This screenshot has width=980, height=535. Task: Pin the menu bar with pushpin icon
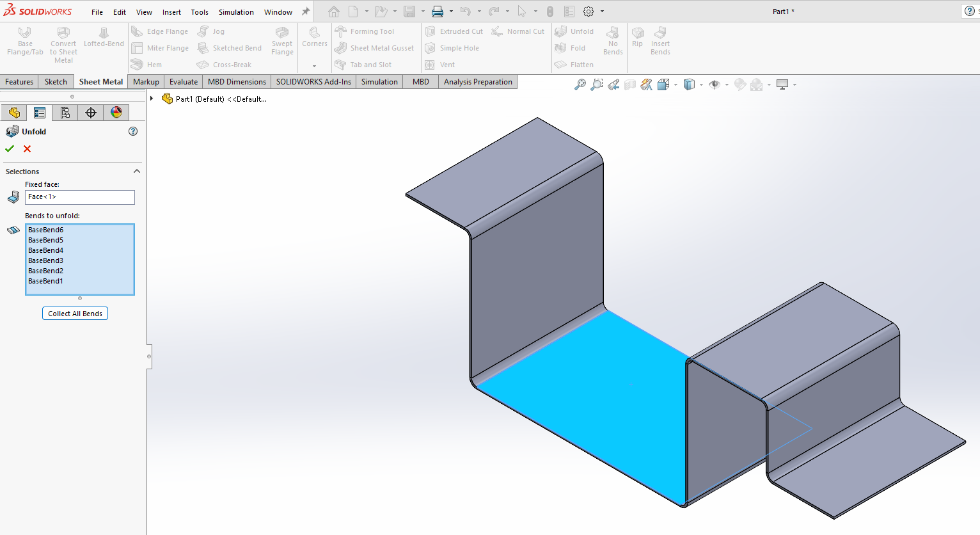point(306,12)
